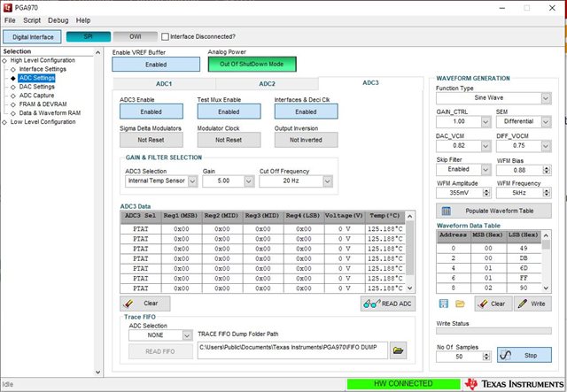567x392 pixels.
Task: Click the WFM Frequency stepper arrows
Action: [x=547, y=193]
